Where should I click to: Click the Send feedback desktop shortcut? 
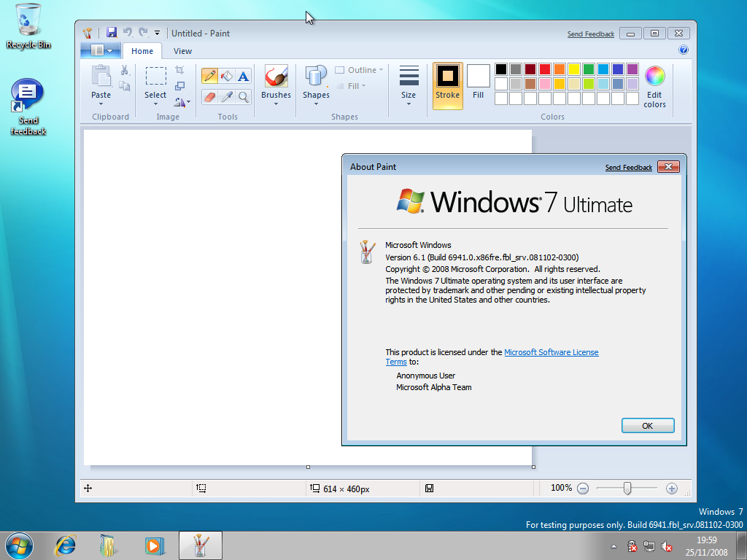(28, 107)
